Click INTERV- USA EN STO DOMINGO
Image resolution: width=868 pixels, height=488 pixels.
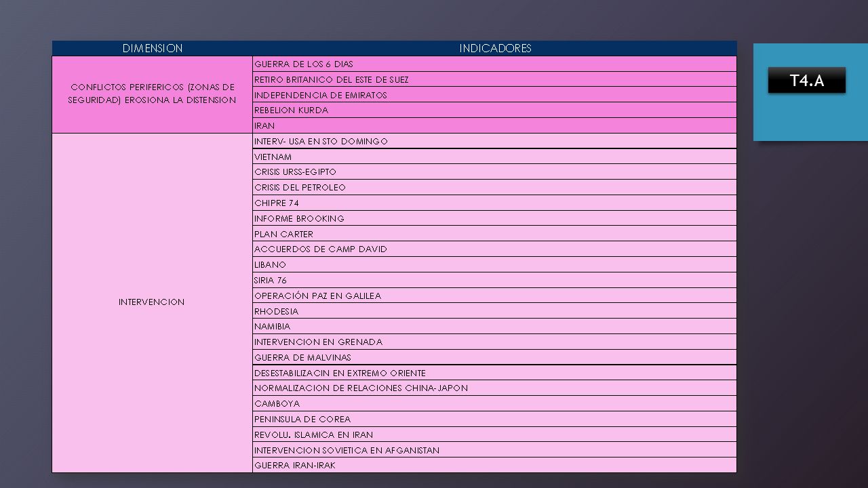point(494,141)
